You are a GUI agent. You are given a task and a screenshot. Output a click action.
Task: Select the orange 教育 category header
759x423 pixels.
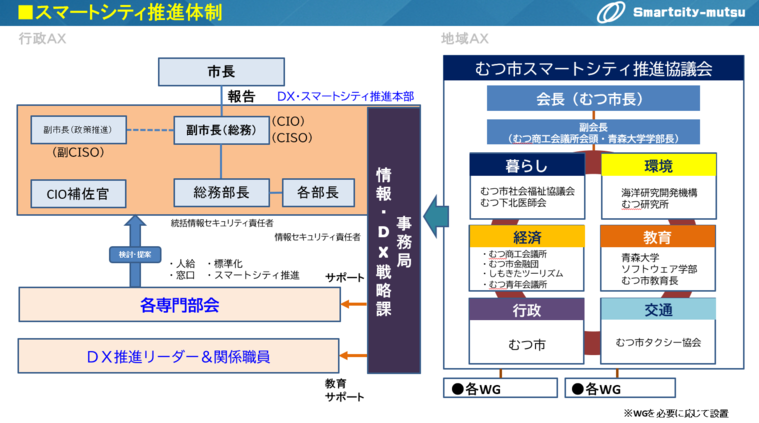click(x=658, y=237)
